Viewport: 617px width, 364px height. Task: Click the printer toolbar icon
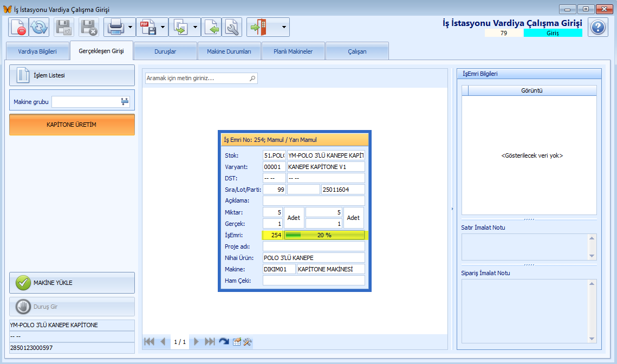coord(115,28)
